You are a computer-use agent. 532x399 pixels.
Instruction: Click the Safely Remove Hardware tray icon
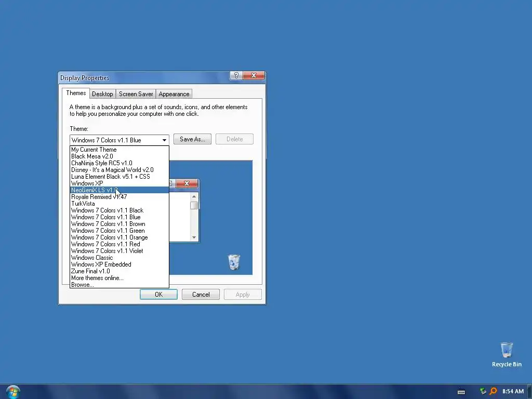(483, 391)
